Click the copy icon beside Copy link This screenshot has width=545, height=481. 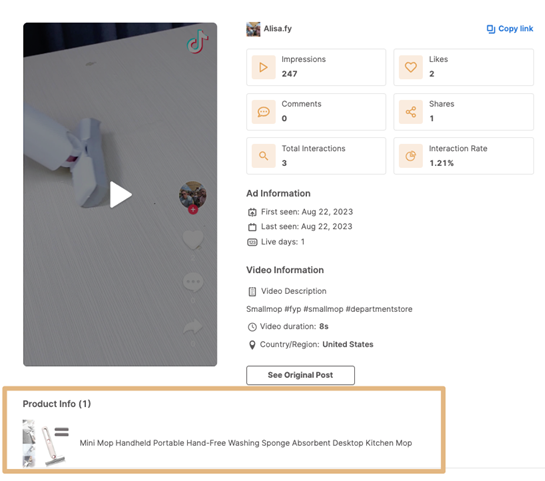[x=491, y=29]
